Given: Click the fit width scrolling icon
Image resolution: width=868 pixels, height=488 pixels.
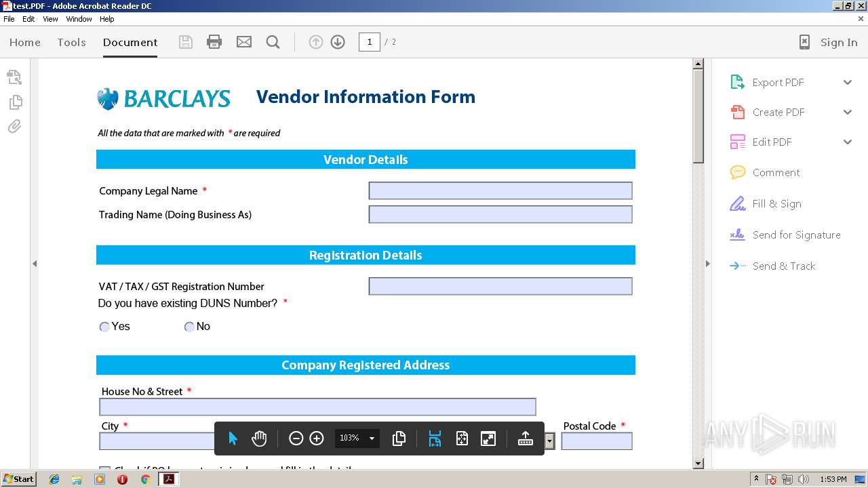Looking at the screenshot, I should tap(435, 439).
